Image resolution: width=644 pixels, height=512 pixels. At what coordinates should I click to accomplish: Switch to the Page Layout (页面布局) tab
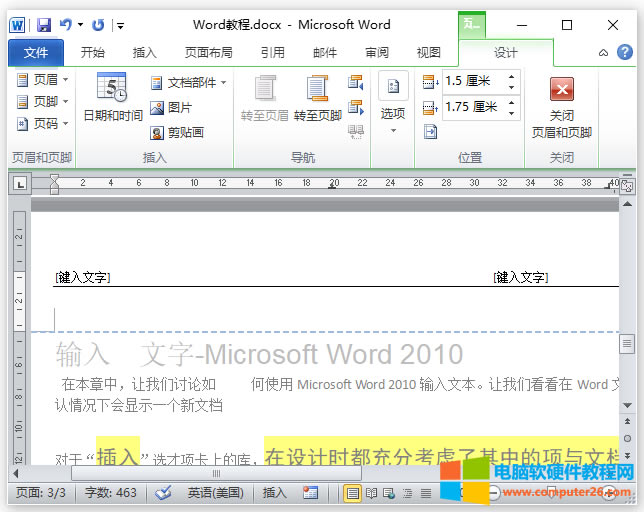tap(209, 53)
